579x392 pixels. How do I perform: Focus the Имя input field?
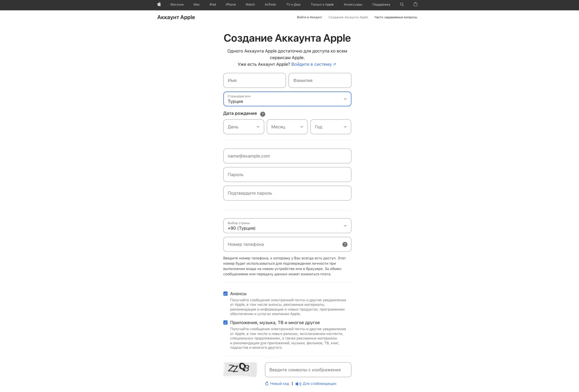pos(254,80)
